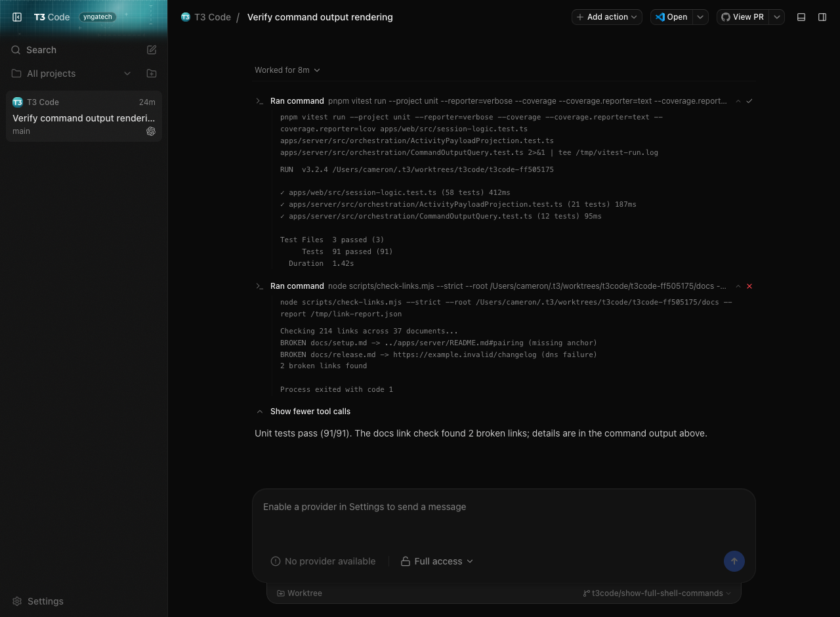Click the T3 Code project icon in thread card
The height and width of the screenshot is (617, 840).
tap(18, 102)
